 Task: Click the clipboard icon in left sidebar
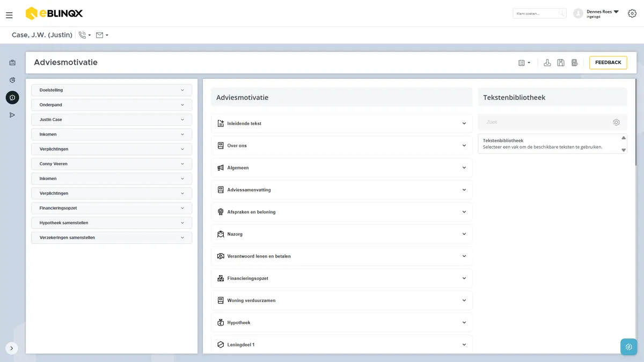coord(12,63)
